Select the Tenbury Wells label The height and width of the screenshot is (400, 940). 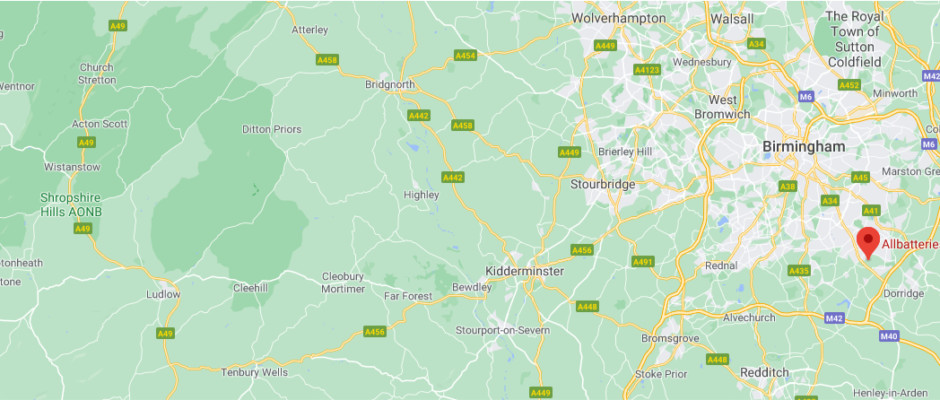click(254, 372)
